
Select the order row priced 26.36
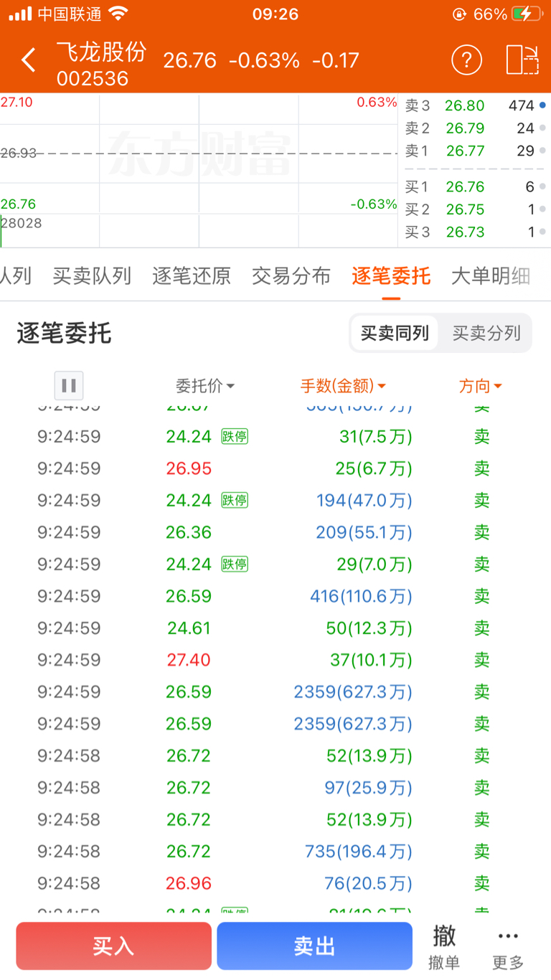[275, 532]
